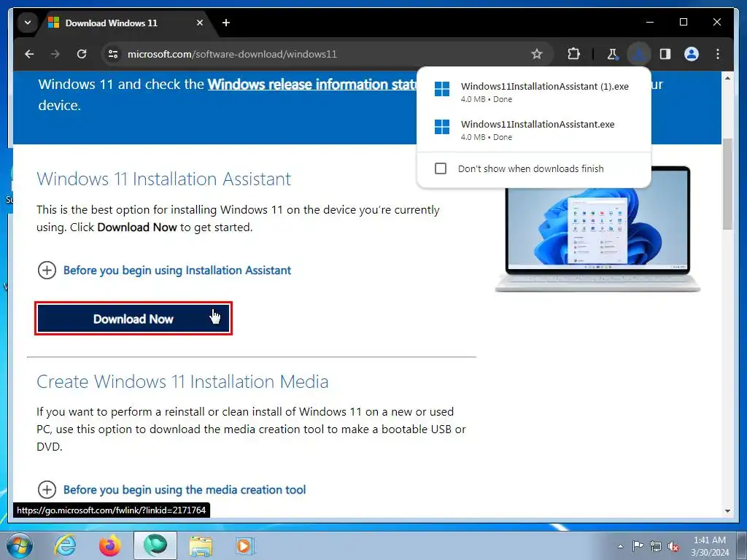
Task: Open the tab search dropdown arrow
Action: 28,23
